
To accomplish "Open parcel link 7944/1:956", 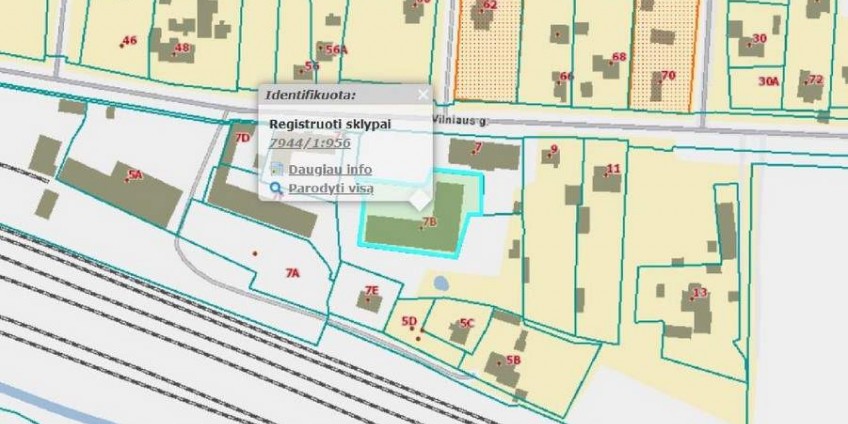I will pyautogui.click(x=309, y=143).
